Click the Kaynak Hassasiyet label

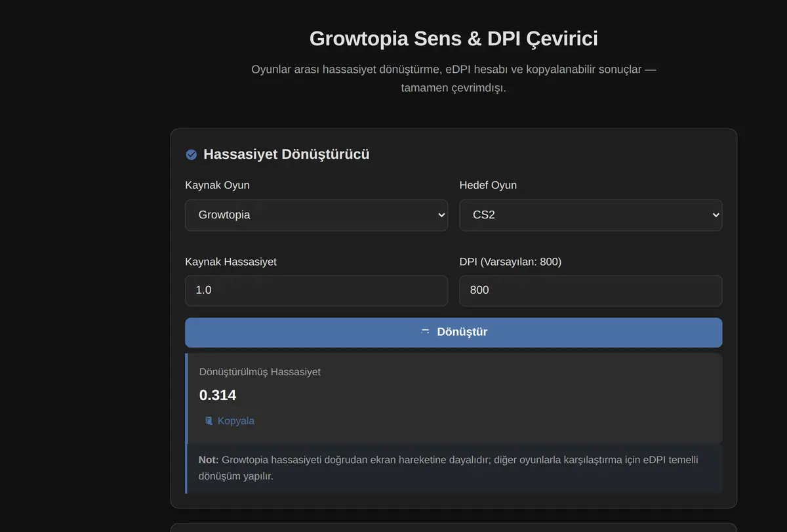coord(231,261)
